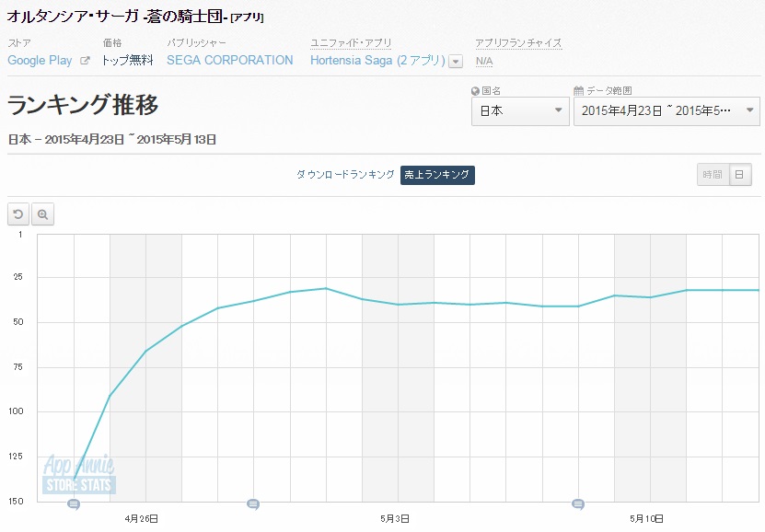
Task: Click the calendar icon beside データ範囲
Action: click(578, 91)
